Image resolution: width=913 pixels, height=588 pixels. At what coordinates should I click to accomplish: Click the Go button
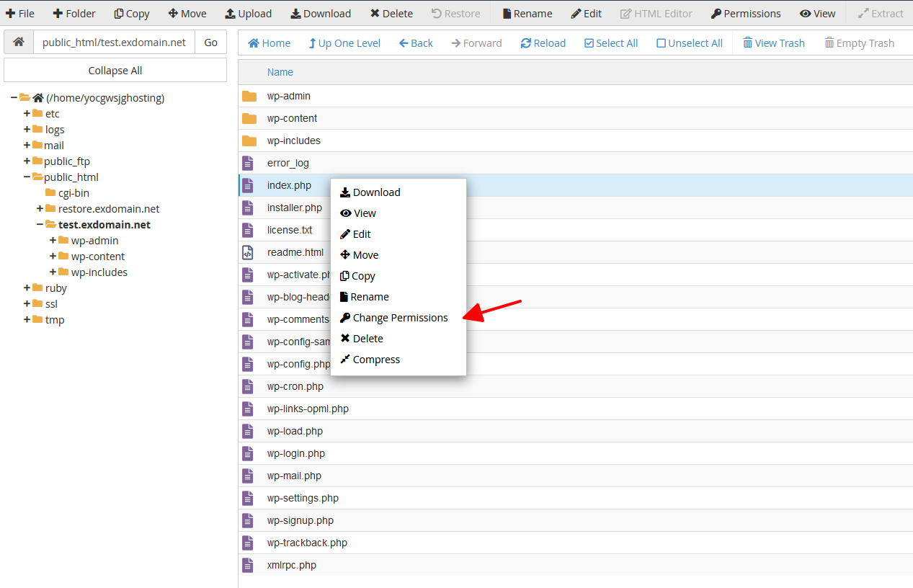pos(210,42)
